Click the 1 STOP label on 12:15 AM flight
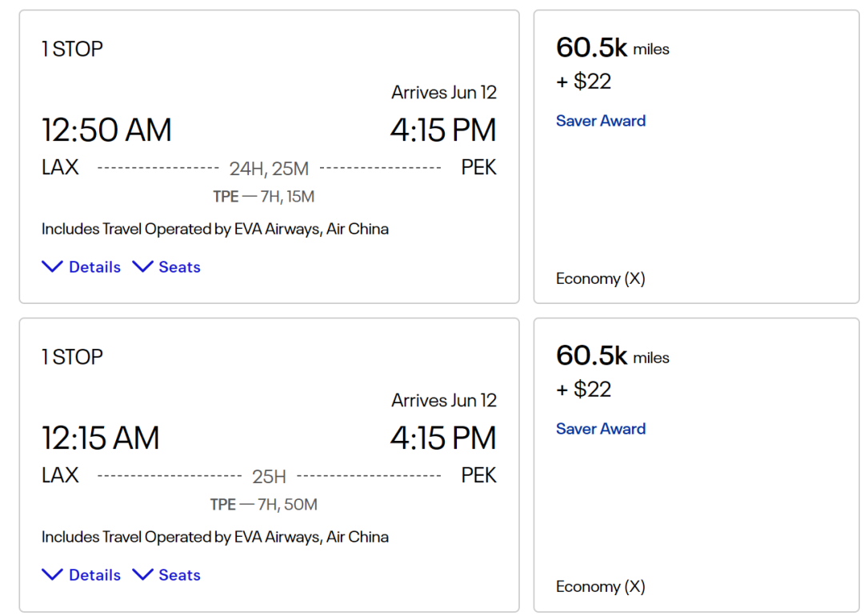Image resolution: width=864 pixels, height=616 pixels. click(x=72, y=357)
